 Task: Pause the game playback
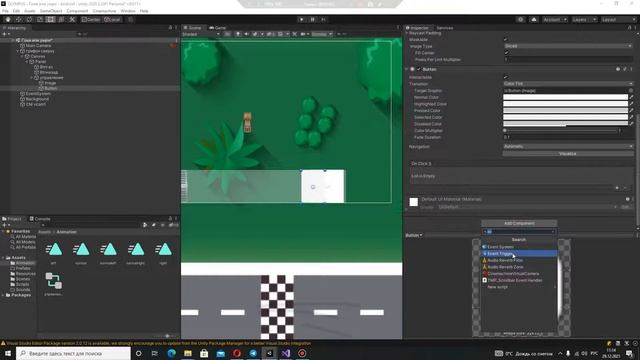pyautogui.click(x=312, y=20)
